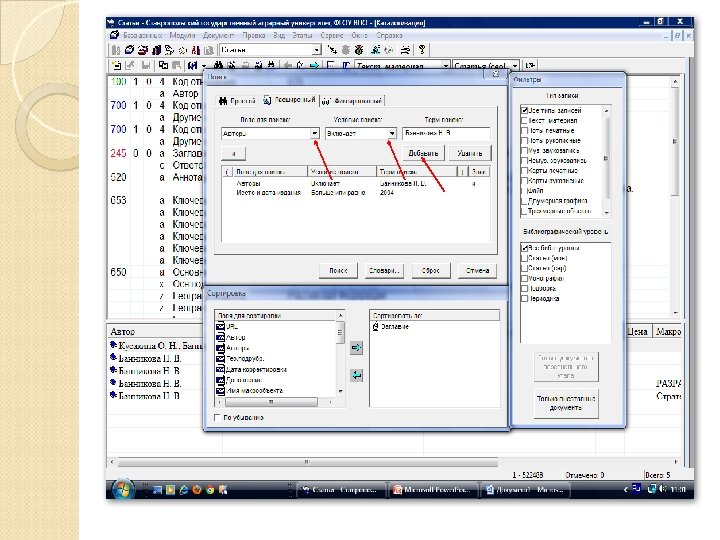
Task: Click the Отмена button
Action: point(477,270)
